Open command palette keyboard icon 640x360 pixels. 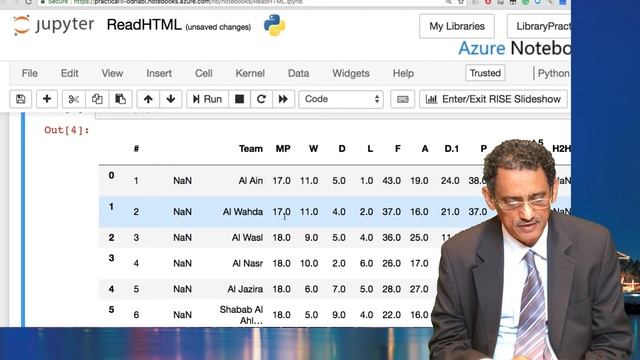click(x=403, y=99)
